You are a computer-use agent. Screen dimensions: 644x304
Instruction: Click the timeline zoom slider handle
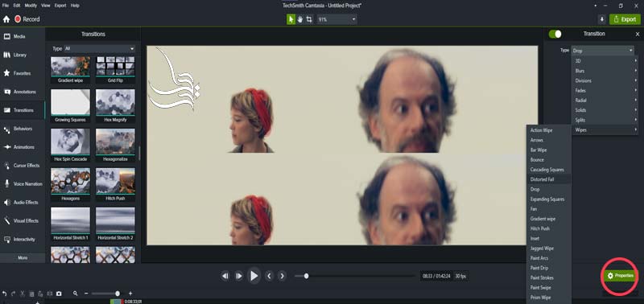[118, 294]
